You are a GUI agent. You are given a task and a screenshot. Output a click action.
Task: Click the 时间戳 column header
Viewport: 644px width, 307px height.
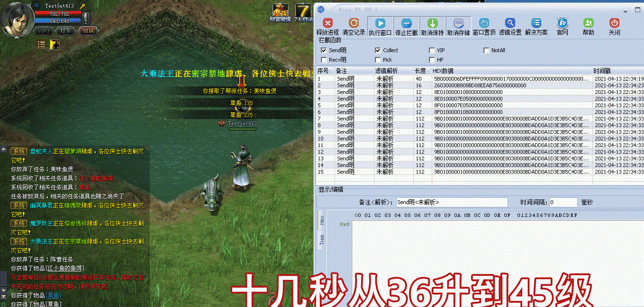pos(618,71)
